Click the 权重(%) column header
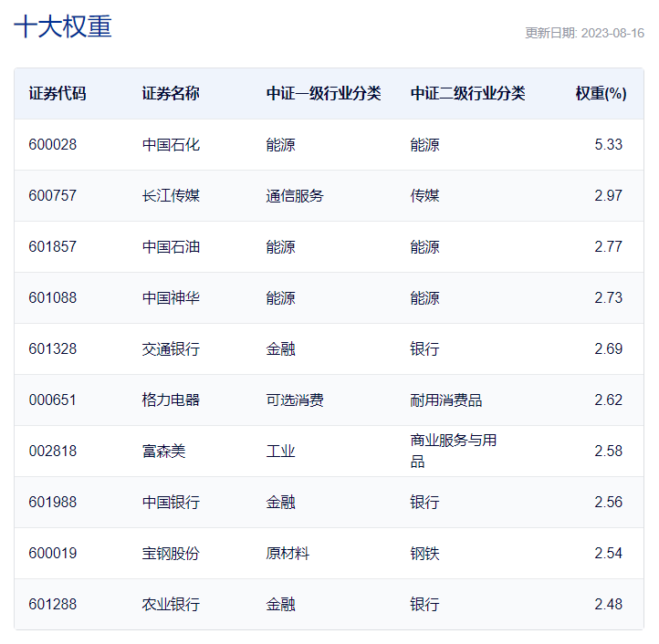Viewport: 659px width, 644px height. [601, 93]
